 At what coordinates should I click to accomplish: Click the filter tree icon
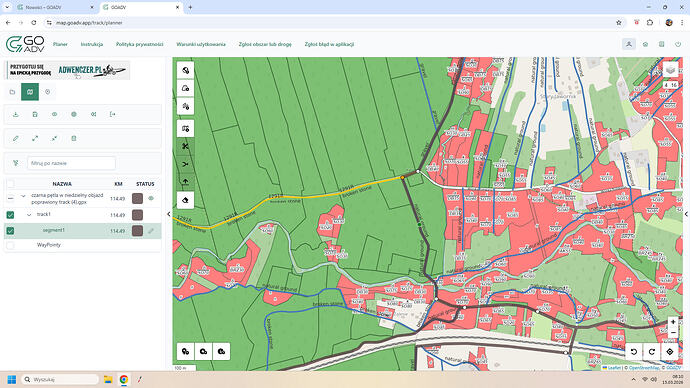coord(16,163)
